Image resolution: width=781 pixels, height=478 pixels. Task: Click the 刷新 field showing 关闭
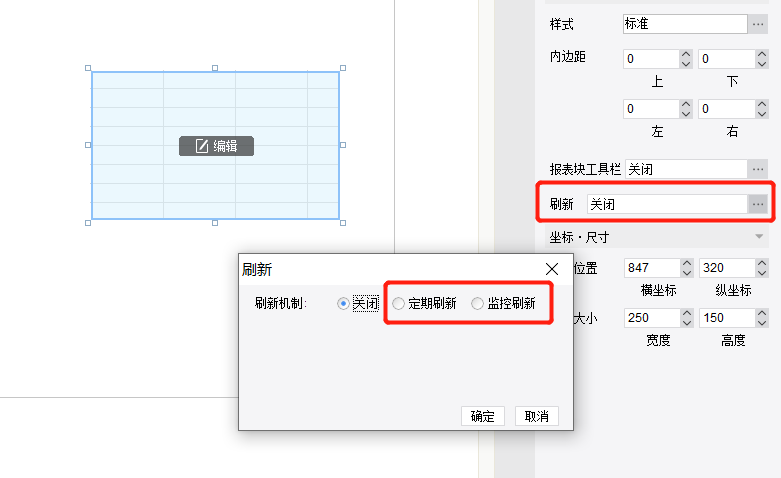click(x=667, y=204)
